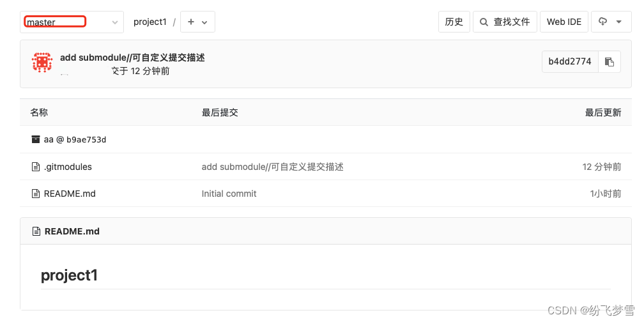Open the plus add-file dropdown
This screenshot has width=644, height=322.
tap(197, 22)
